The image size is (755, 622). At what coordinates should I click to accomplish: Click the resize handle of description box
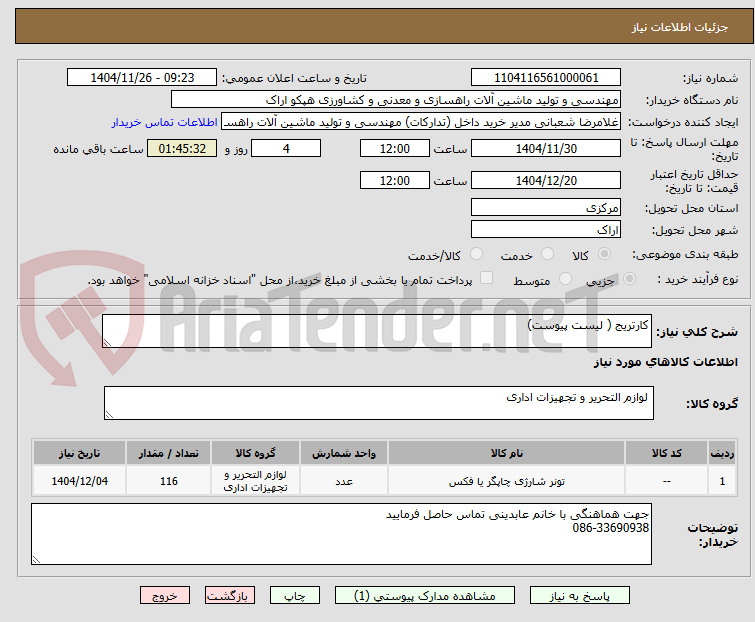(x=107, y=343)
